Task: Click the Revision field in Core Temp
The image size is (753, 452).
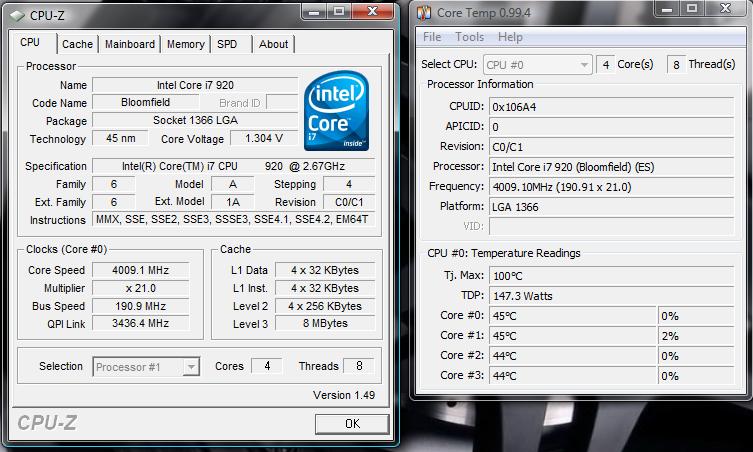Action: pos(611,147)
